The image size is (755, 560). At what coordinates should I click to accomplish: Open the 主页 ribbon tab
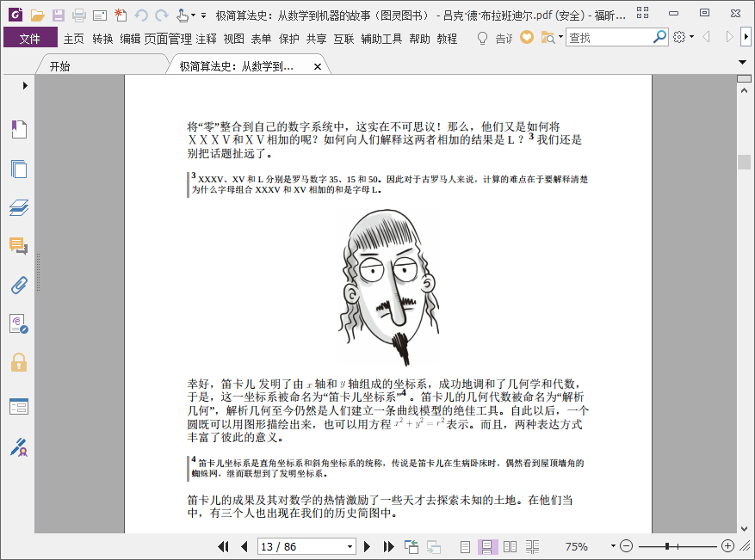74,39
